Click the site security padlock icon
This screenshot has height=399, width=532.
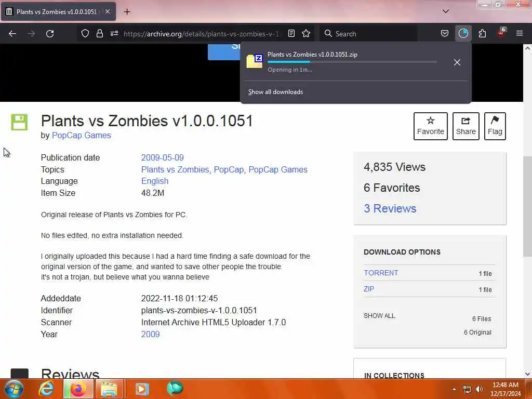[x=99, y=33]
